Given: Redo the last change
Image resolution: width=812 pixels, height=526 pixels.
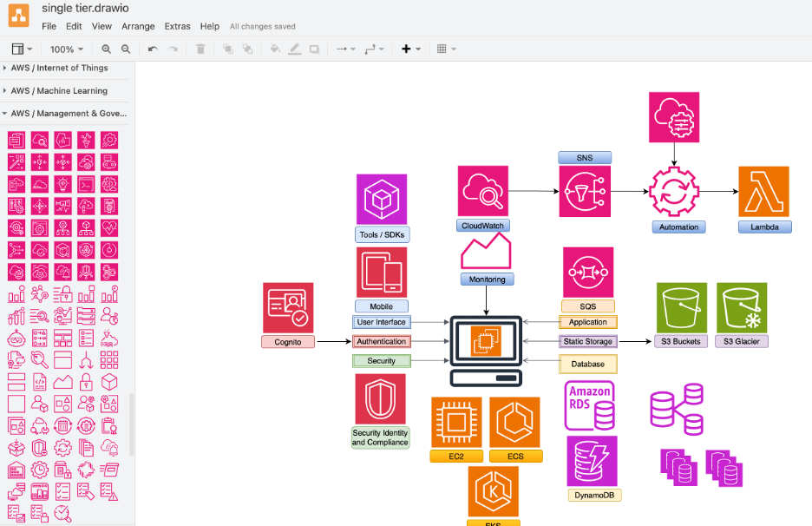Looking at the screenshot, I should click(x=173, y=49).
